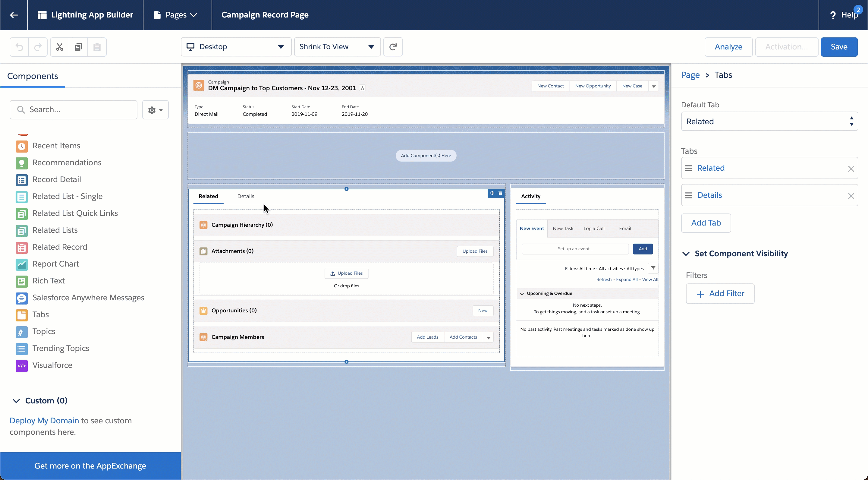868x480 pixels.
Task: Remove the Related tab with X
Action: pyautogui.click(x=851, y=169)
